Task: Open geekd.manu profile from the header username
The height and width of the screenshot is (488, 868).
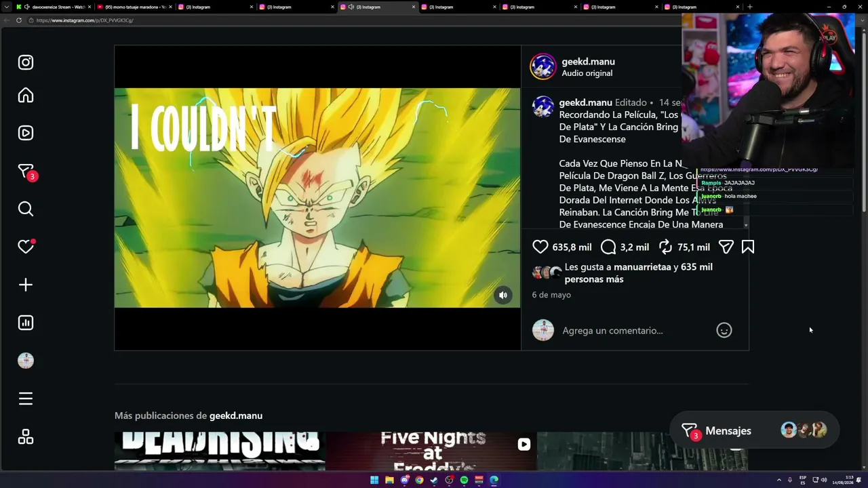Action: click(x=588, y=61)
